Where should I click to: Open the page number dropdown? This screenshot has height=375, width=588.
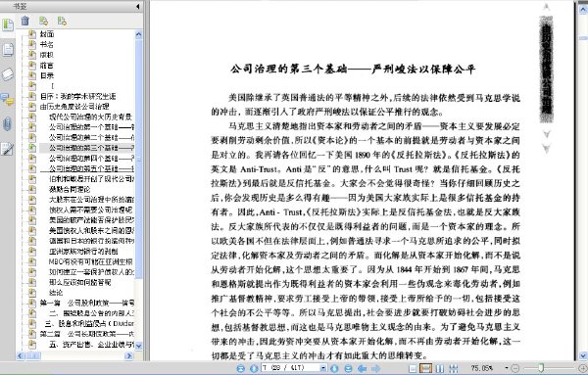(x=323, y=368)
